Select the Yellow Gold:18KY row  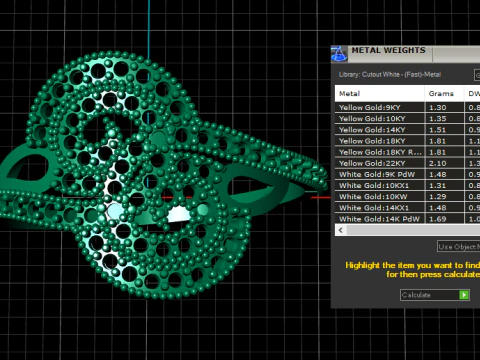coord(407,141)
